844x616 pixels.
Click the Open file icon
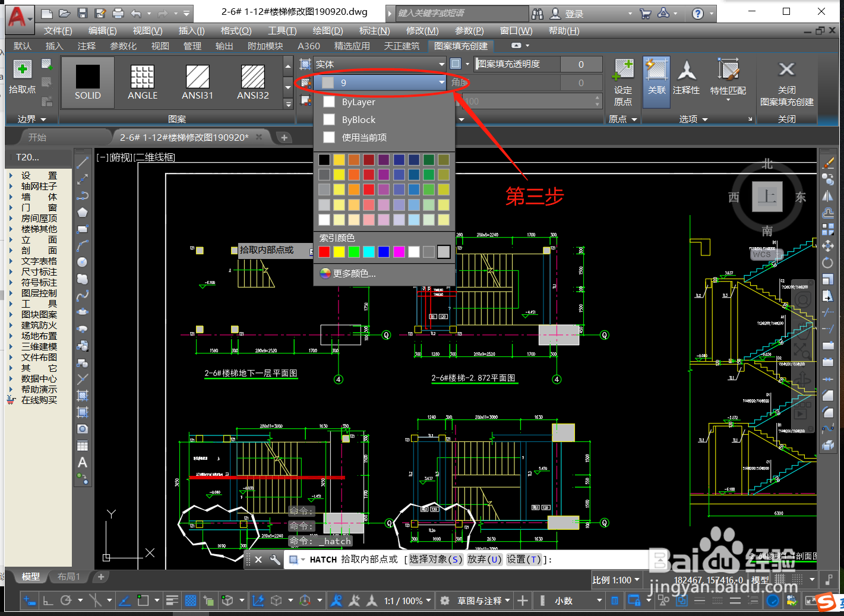click(x=65, y=13)
